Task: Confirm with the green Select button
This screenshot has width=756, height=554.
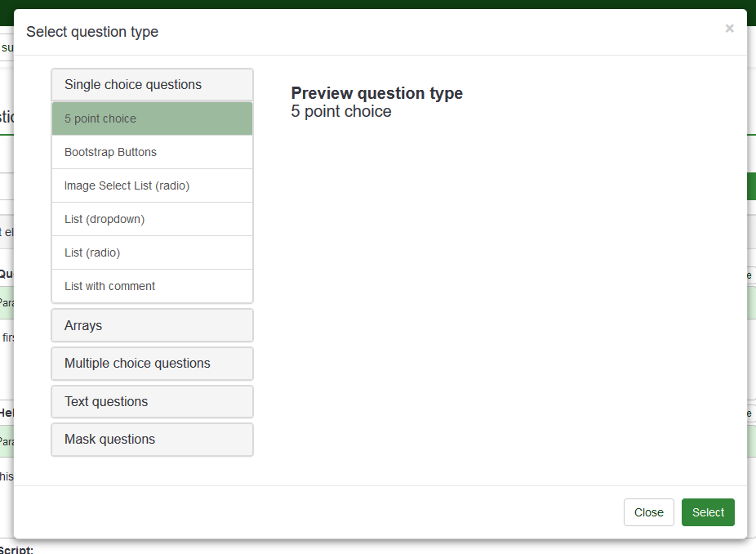Action: tap(708, 512)
